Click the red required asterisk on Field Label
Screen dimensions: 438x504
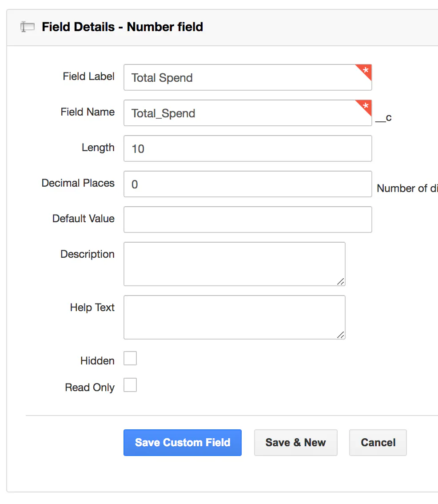(366, 71)
